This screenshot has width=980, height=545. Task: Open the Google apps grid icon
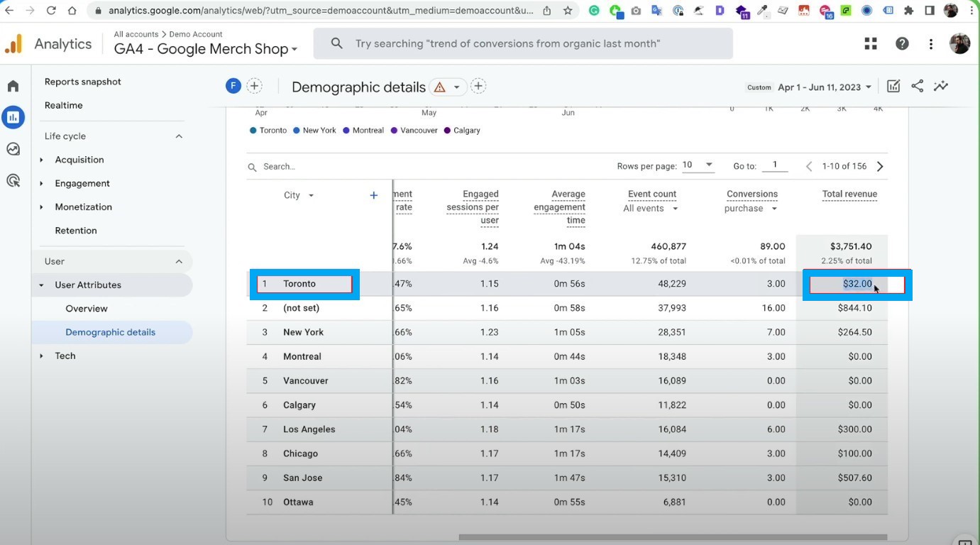871,43
